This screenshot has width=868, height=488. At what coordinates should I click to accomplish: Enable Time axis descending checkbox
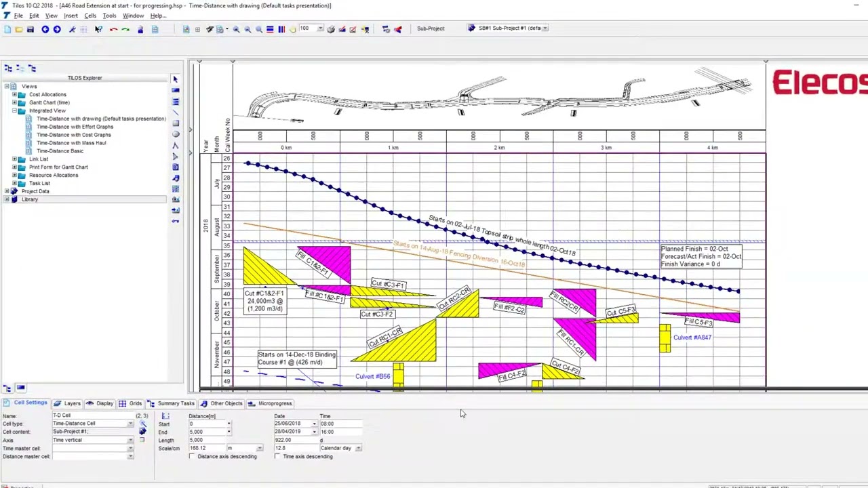[278, 457]
